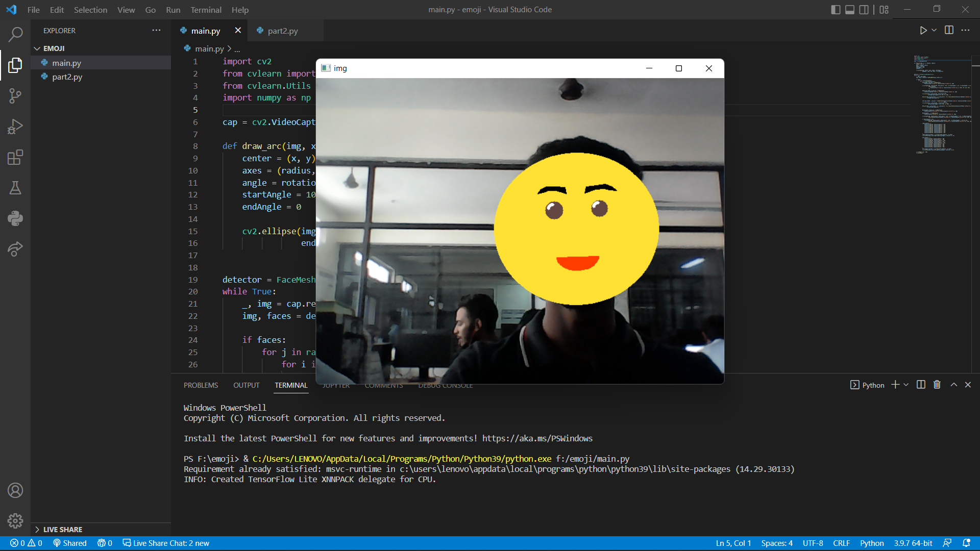Open the Source Control view
Image resolution: width=980 pixels, height=551 pixels.
tap(15, 96)
